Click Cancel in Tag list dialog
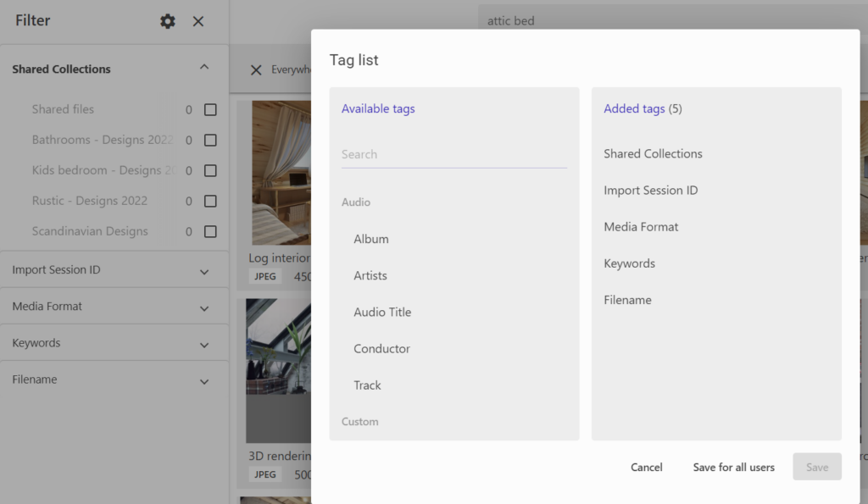 (646, 467)
